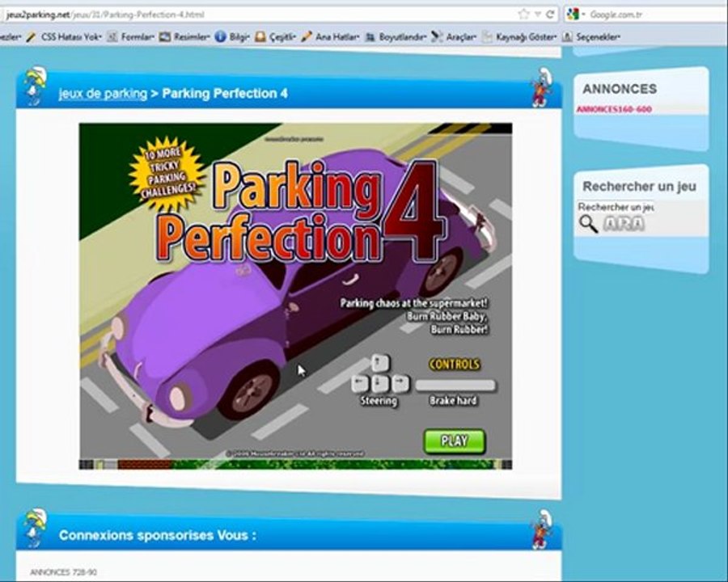Click the ANNONCES sidebar heading
This screenshot has height=582, width=728.
click(x=620, y=89)
